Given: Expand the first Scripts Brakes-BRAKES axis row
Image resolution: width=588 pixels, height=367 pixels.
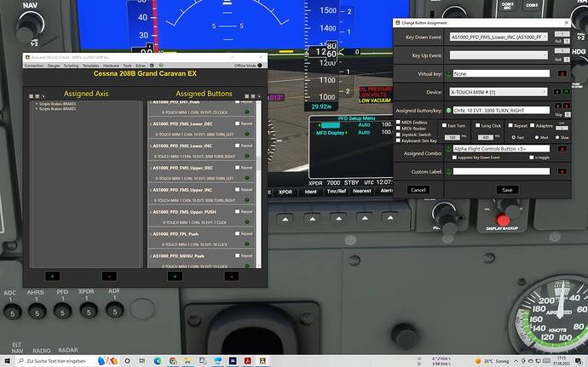Looking at the screenshot, I should [37, 104].
